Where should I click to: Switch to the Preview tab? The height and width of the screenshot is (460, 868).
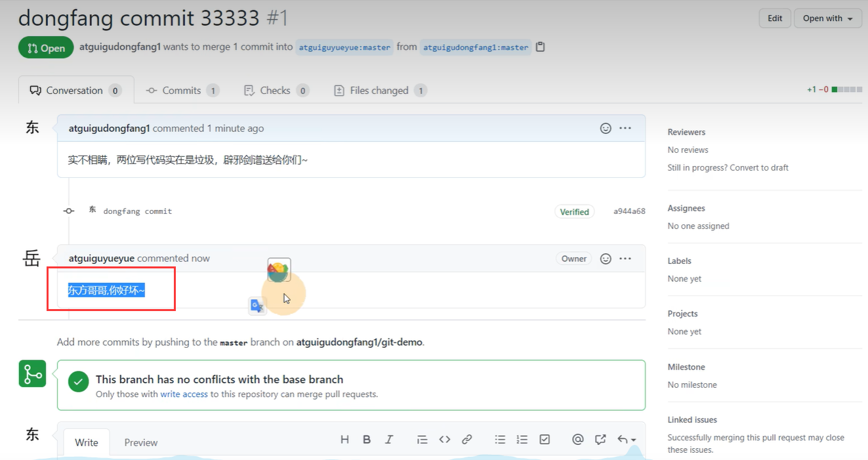(x=140, y=442)
